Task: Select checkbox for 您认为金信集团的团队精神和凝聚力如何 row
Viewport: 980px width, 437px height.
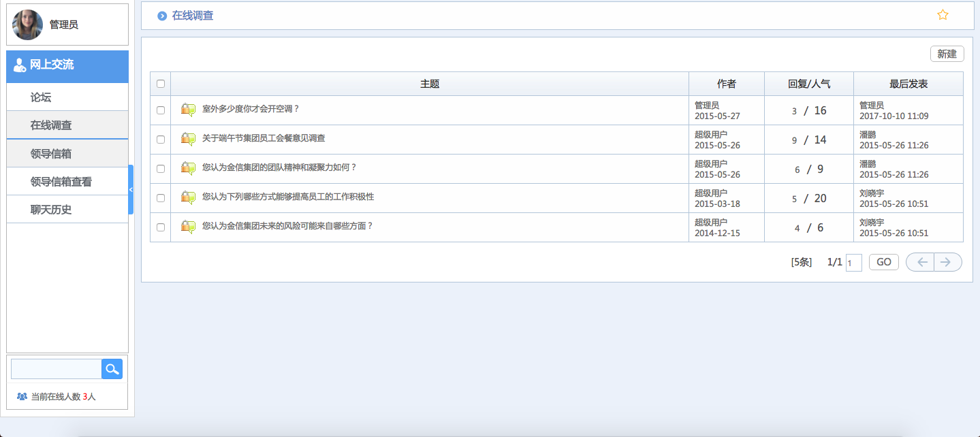Action: pyautogui.click(x=161, y=169)
